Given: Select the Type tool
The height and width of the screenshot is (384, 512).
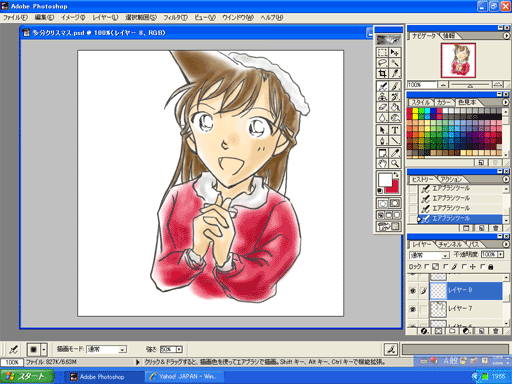Looking at the screenshot, I should tap(395, 130).
